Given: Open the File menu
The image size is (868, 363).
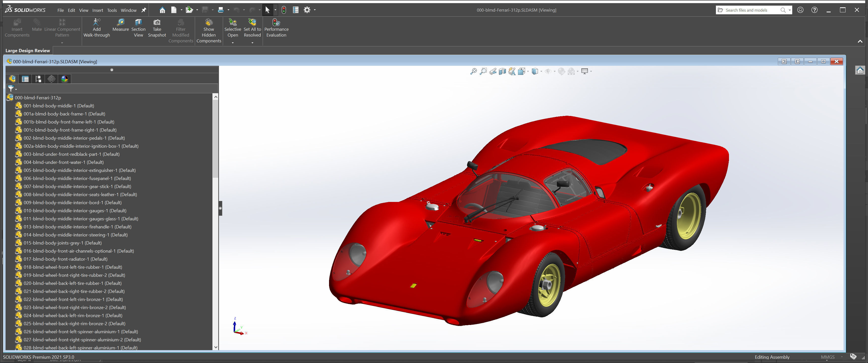Looking at the screenshot, I should click(x=61, y=10).
